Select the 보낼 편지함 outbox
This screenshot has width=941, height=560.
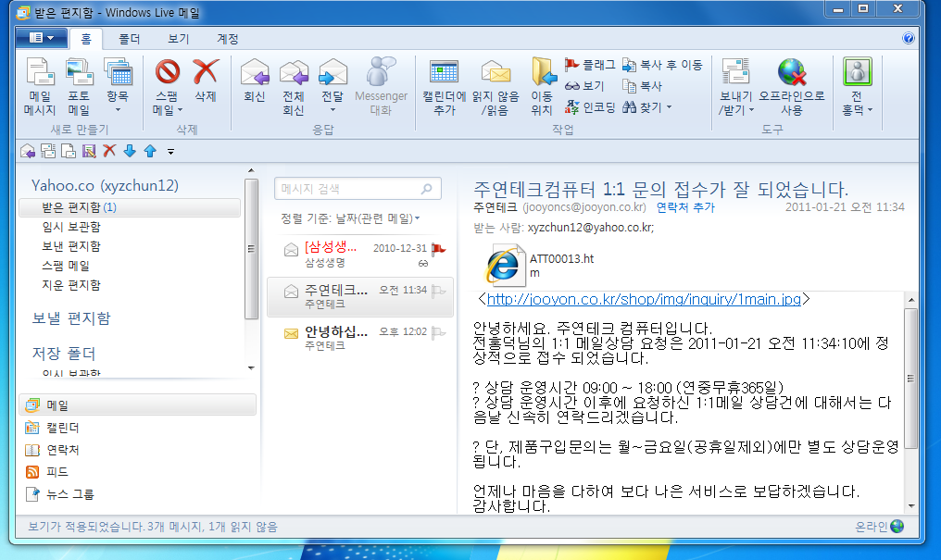[x=70, y=318]
